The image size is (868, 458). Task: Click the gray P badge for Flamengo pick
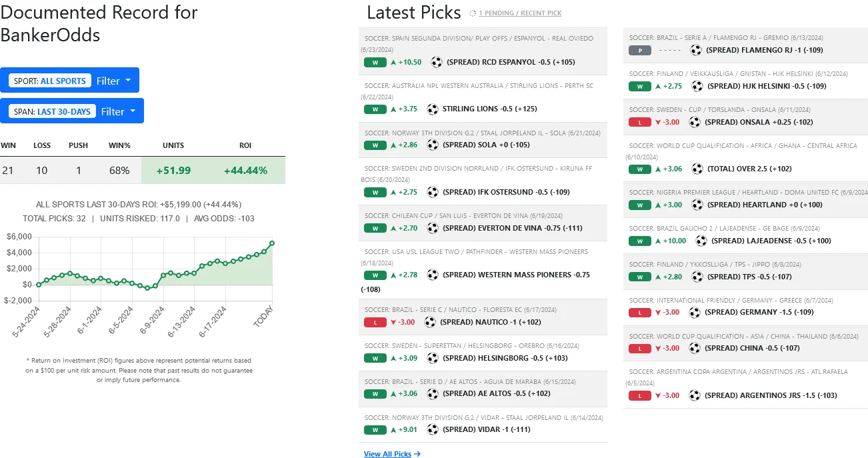pyautogui.click(x=639, y=50)
